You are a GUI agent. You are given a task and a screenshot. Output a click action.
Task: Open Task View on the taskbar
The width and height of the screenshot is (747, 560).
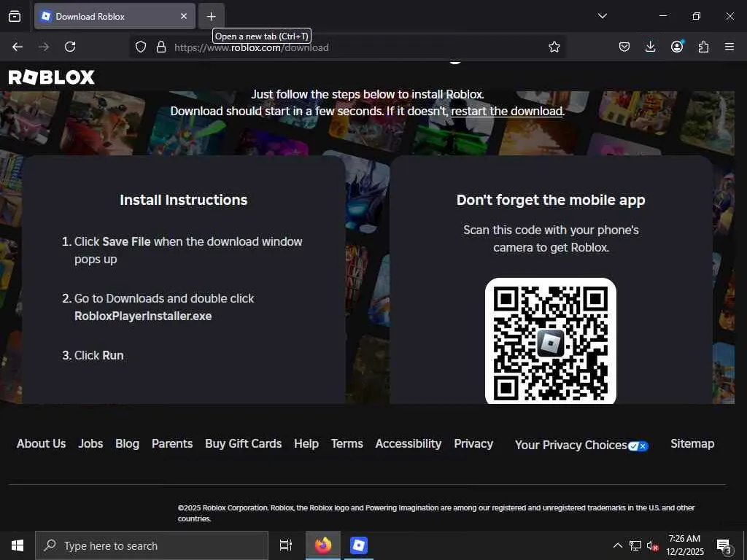click(x=285, y=545)
